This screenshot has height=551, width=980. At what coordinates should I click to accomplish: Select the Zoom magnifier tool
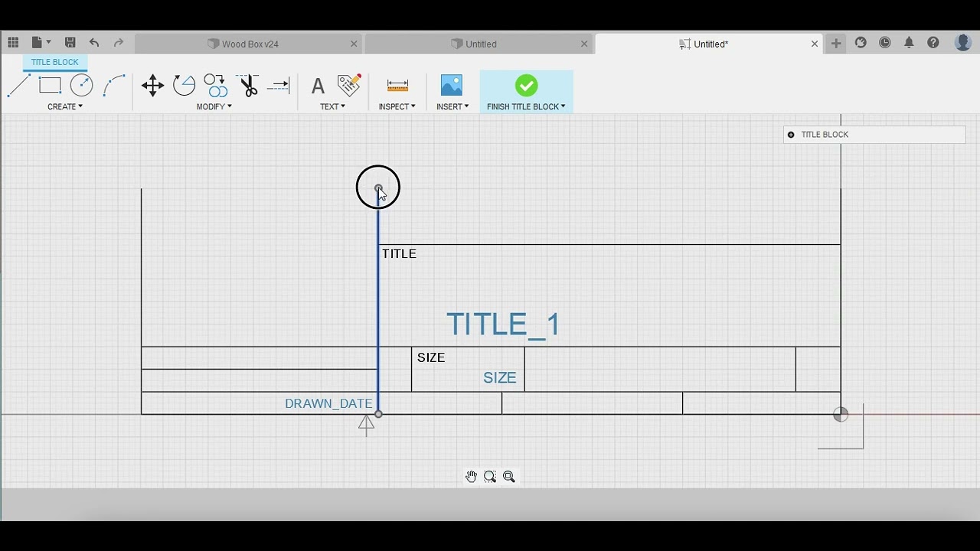tap(509, 477)
